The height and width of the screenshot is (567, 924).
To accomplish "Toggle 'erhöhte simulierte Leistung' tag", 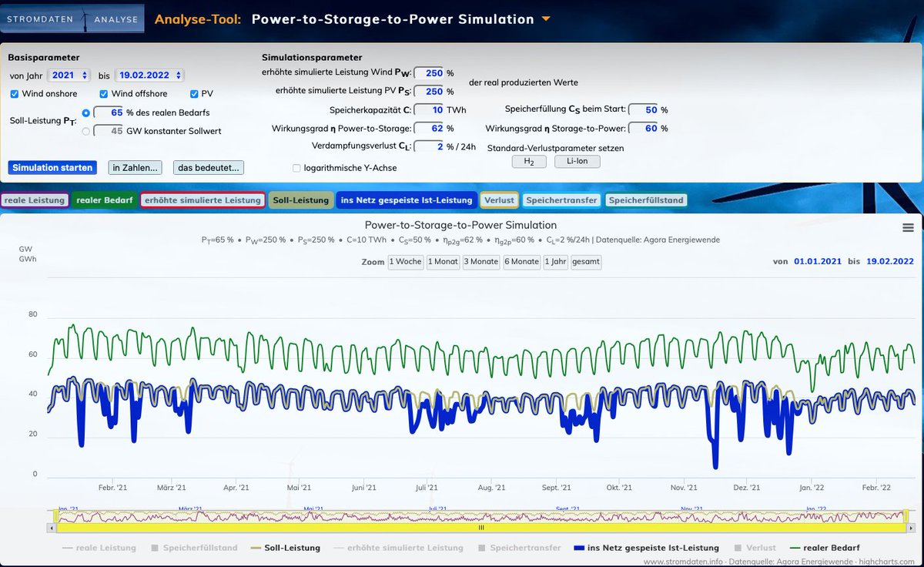I will [x=203, y=200].
